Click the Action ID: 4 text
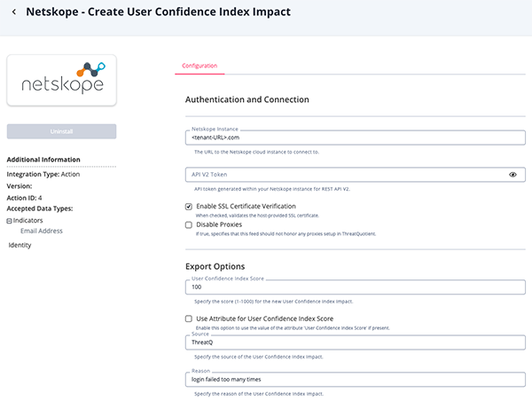The width and height of the screenshot is (532, 401). pyautogui.click(x=25, y=198)
